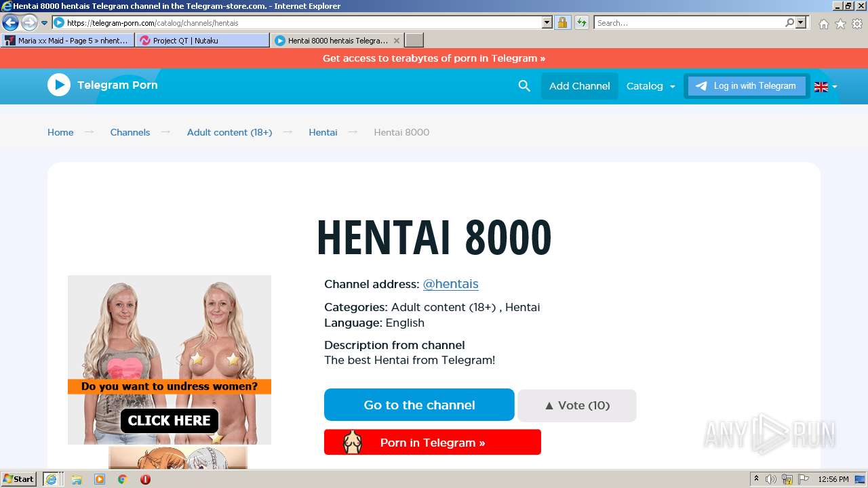Open a new blank tab

click(414, 41)
